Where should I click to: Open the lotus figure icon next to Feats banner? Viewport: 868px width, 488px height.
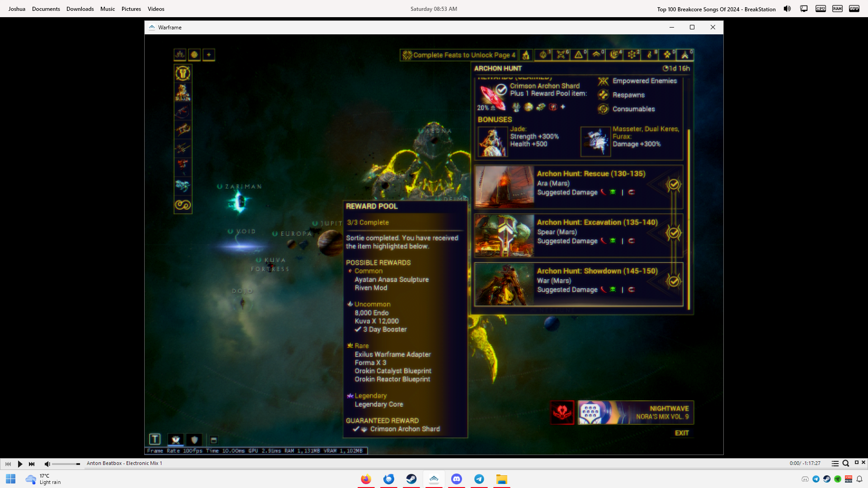tap(526, 55)
